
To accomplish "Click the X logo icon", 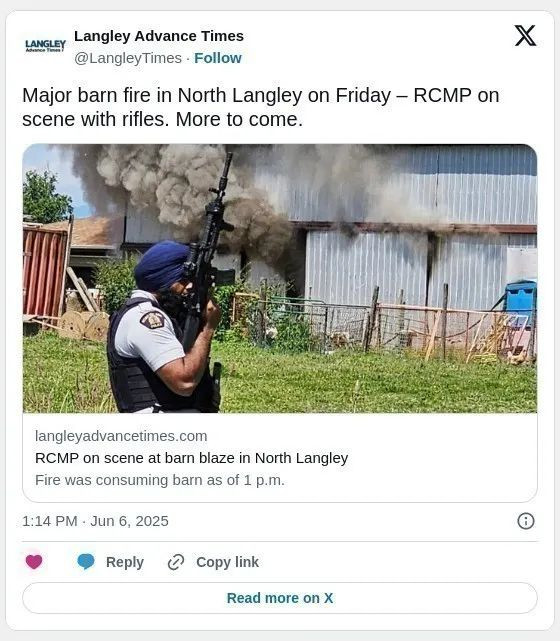I will click(525, 36).
